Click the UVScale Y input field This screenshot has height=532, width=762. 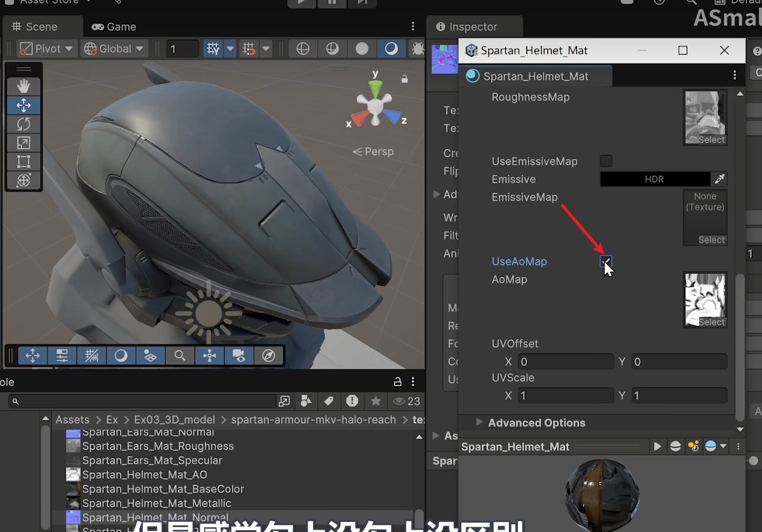click(680, 396)
